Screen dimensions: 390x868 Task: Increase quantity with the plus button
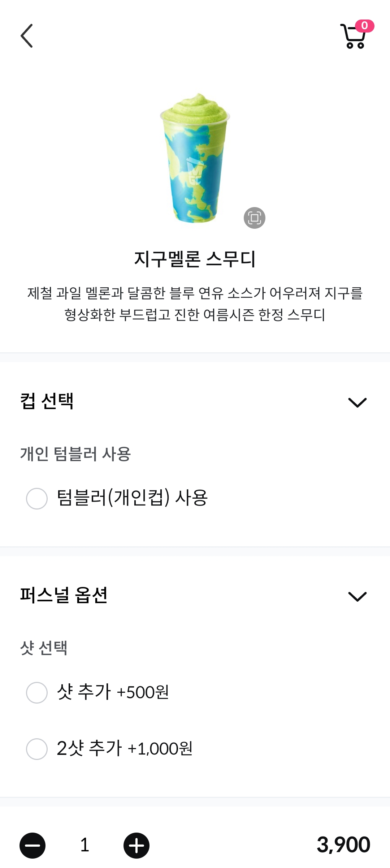136,845
